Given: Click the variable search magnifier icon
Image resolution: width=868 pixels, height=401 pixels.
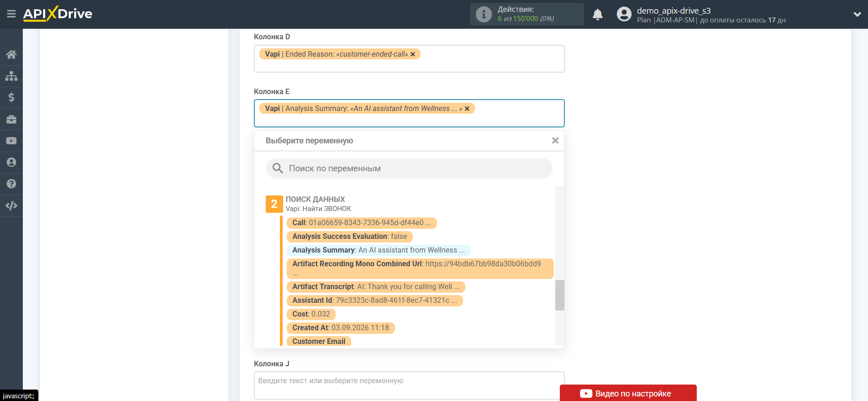Looking at the screenshot, I should [278, 169].
